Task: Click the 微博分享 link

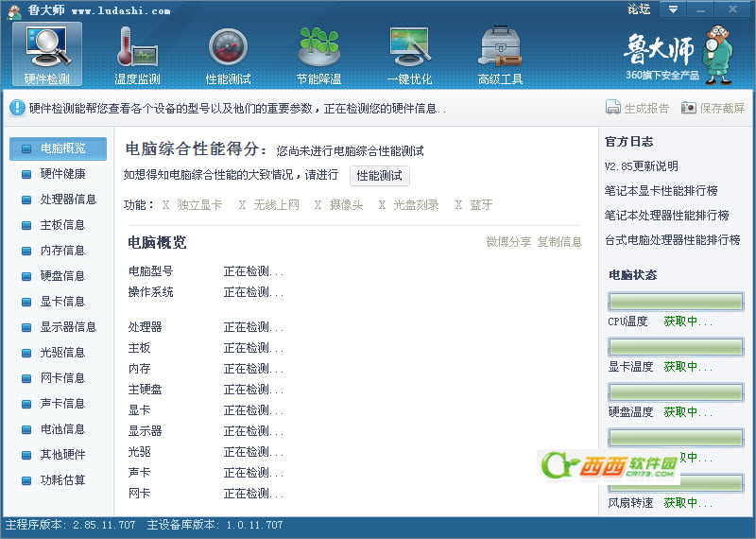Action: pos(508,242)
